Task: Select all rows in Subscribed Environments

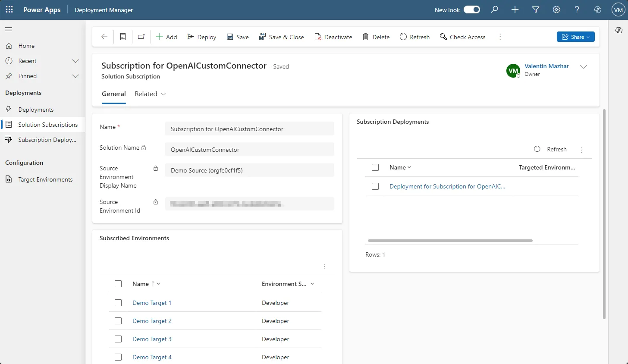Action: [118, 284]
